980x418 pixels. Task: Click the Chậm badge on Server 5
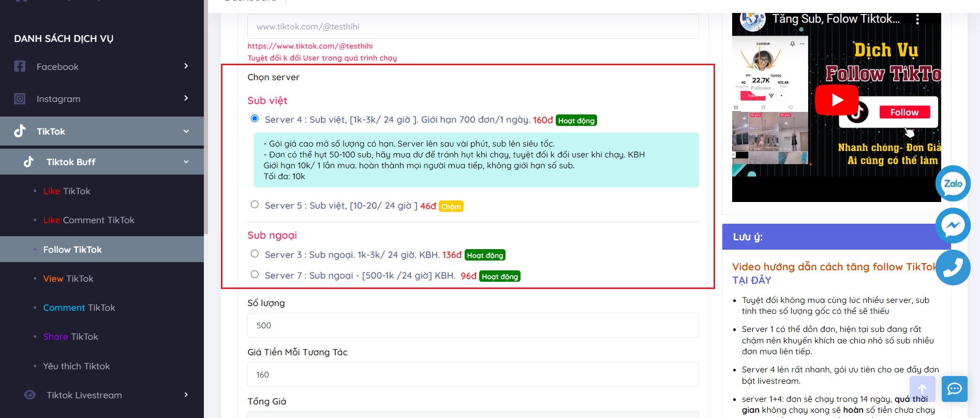451,206
